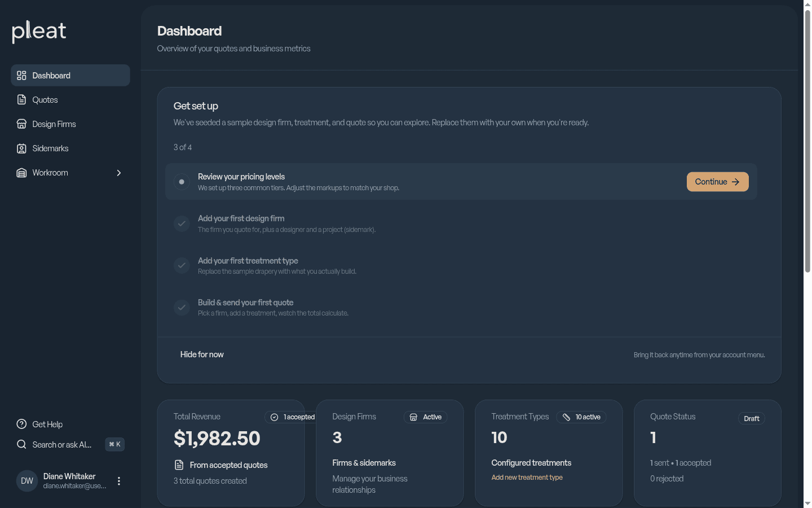Click the Continue button
The image size is (812, 508).
point(717,182)
